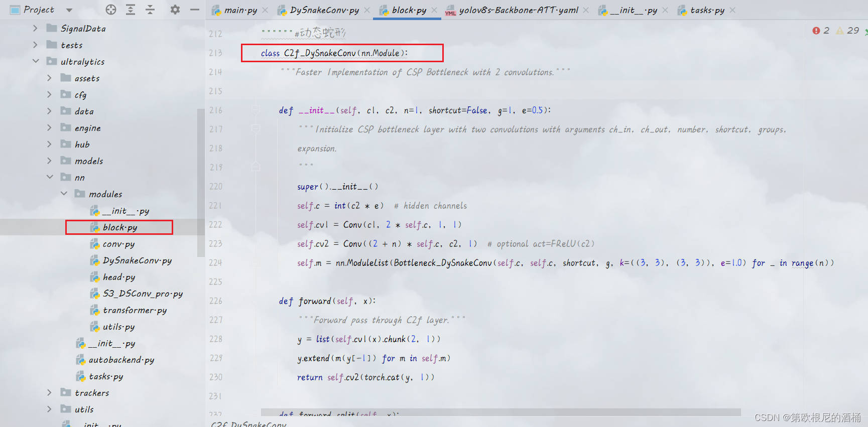
Task: Open the Project view dropdown arrow
Action: (x=69, y=10)
